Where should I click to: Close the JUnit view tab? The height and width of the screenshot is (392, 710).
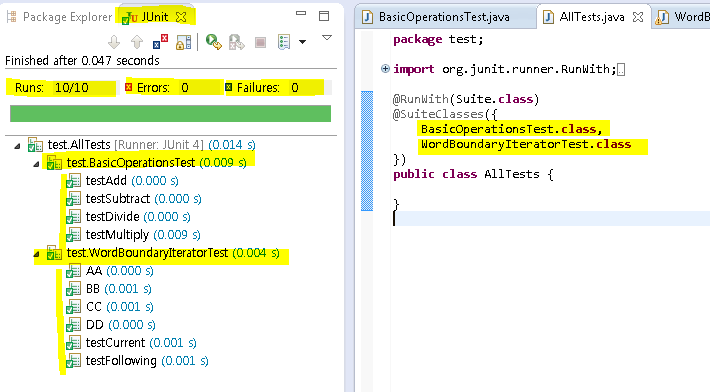181,17
